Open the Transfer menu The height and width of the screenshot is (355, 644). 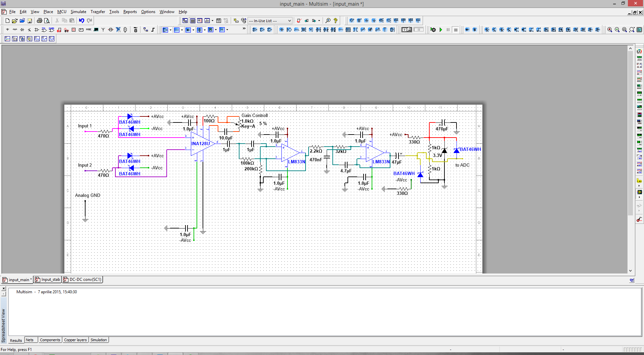(98, 12)
